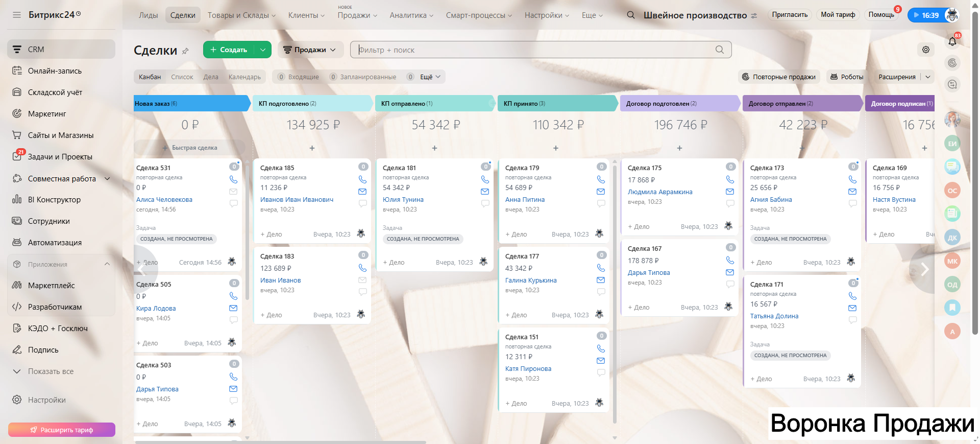The image size is (980, 444).
Task: Click phone icon on Сделка 151 card
Action: pyautogui.click(x=601, y=348)
